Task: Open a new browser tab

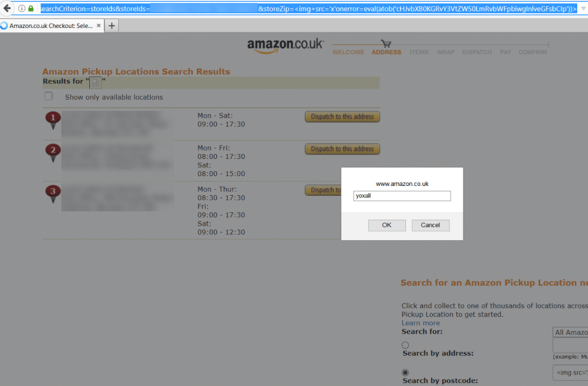Action: (x=112, y=26)
